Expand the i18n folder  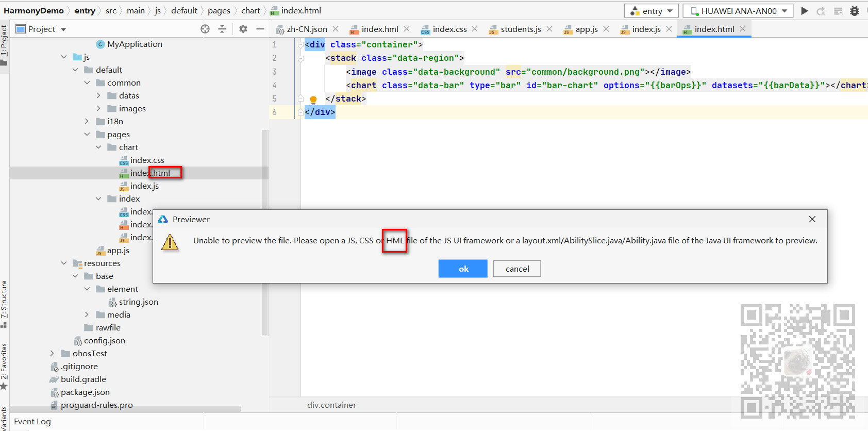pyautogui.click(x=87, y=122)
